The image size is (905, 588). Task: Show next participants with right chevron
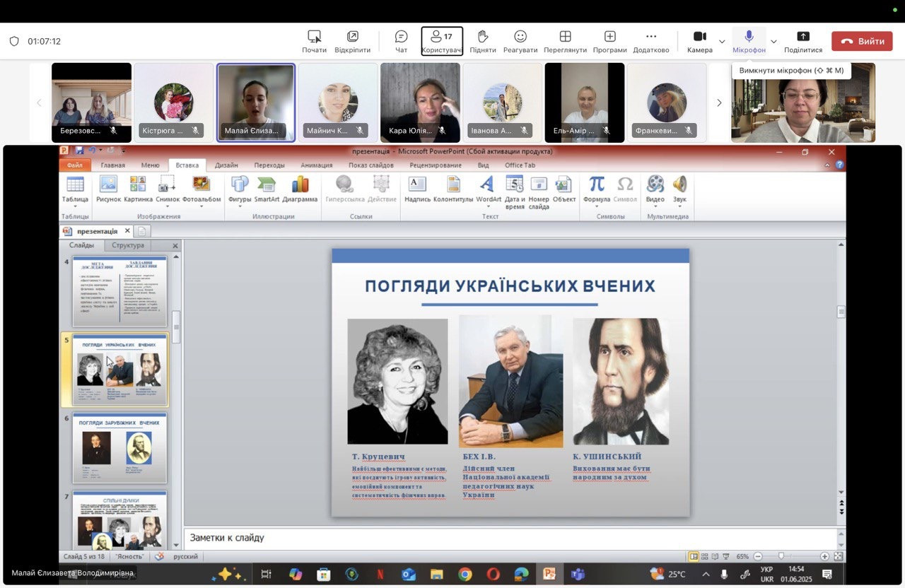[719, 103]
